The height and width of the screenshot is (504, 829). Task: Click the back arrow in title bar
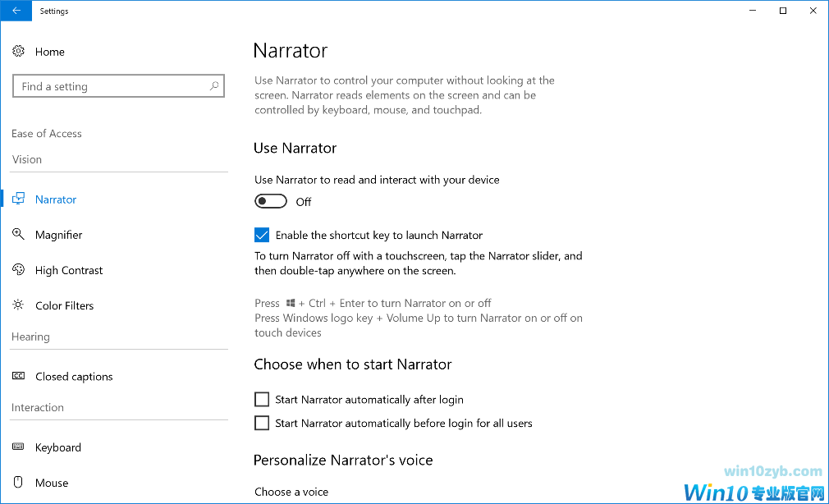(x=16, y=11)
